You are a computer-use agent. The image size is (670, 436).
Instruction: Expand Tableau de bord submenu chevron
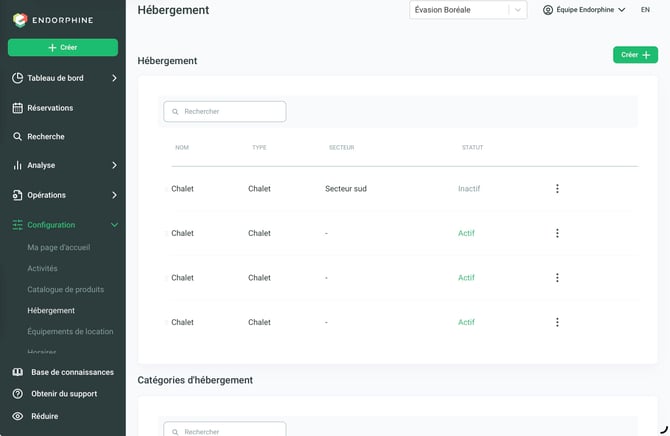pyautogui.click(x=114, y=78)
